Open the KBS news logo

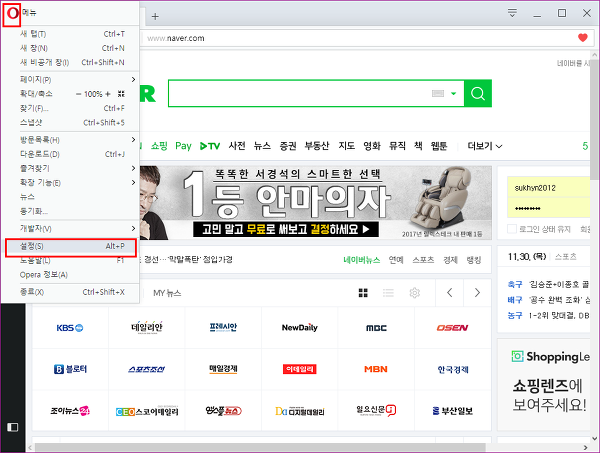[70, 328]
